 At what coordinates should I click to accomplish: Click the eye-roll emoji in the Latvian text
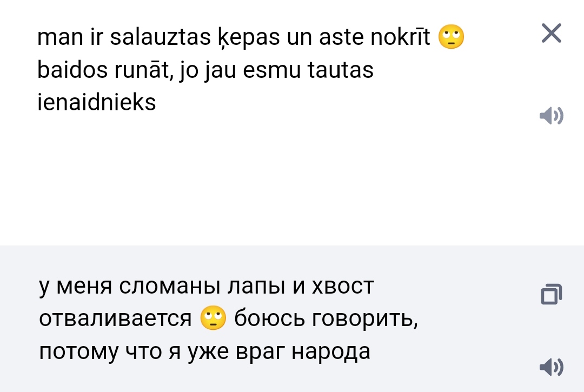click(451, 38)
